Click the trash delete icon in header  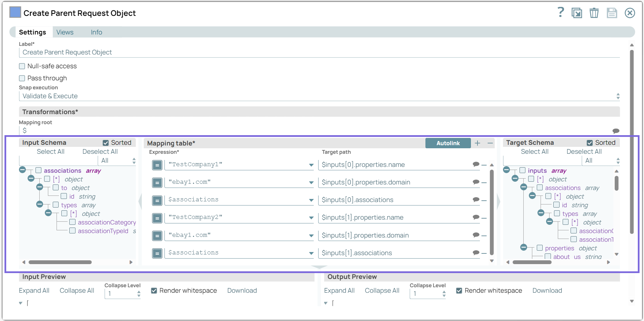coord(594,13)
